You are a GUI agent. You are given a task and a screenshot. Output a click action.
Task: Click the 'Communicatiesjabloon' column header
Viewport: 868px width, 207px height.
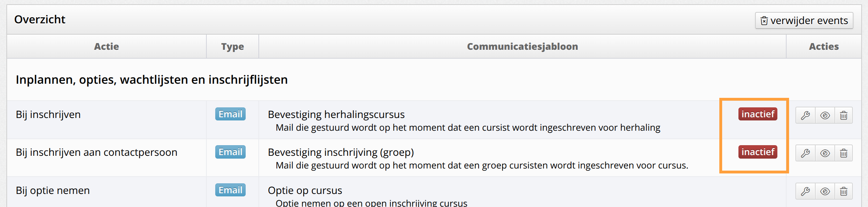pos(522,46)
